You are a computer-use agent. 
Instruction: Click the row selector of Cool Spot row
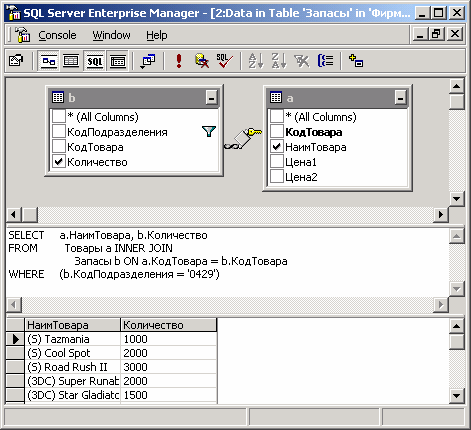(15, 353)
